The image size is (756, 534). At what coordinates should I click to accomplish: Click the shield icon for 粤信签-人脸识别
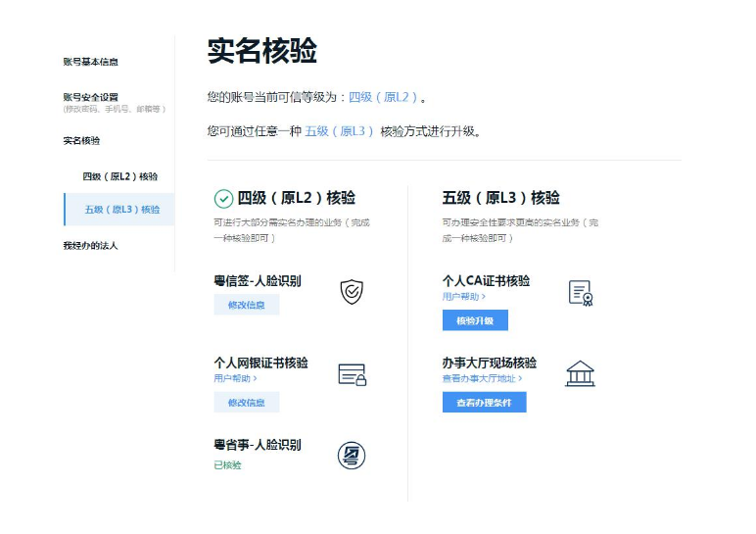[x=352, y=292]
